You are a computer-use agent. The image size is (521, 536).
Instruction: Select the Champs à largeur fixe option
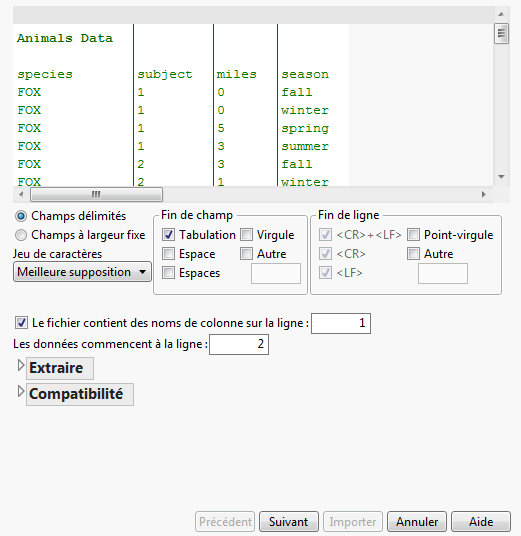point(21,235)
